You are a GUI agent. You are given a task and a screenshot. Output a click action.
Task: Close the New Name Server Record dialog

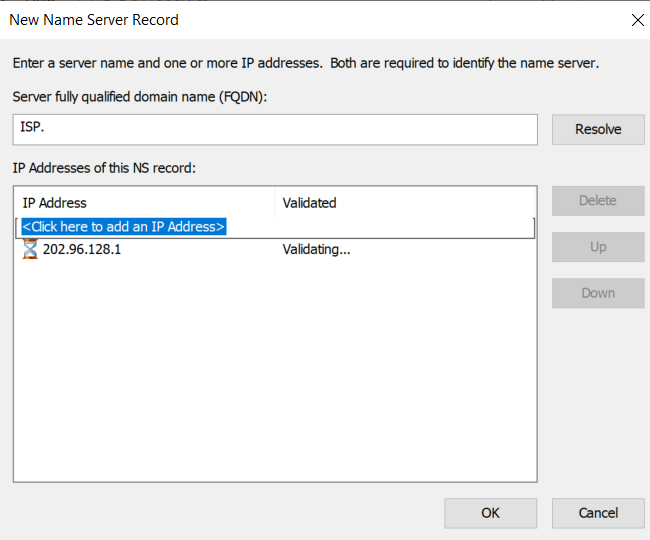pyautogui.click(x=638, y=20)
